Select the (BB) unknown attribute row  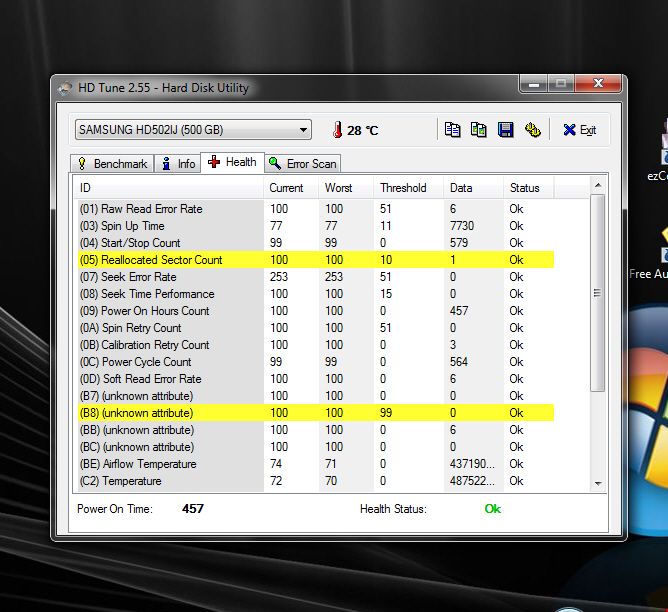(x=316, y=430)
